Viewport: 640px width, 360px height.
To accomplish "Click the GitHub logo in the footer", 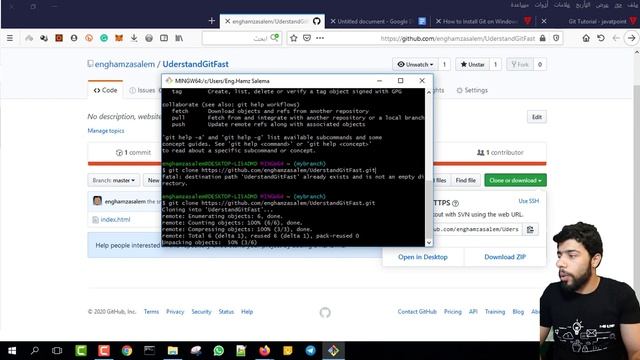I will tap(325, 313).
